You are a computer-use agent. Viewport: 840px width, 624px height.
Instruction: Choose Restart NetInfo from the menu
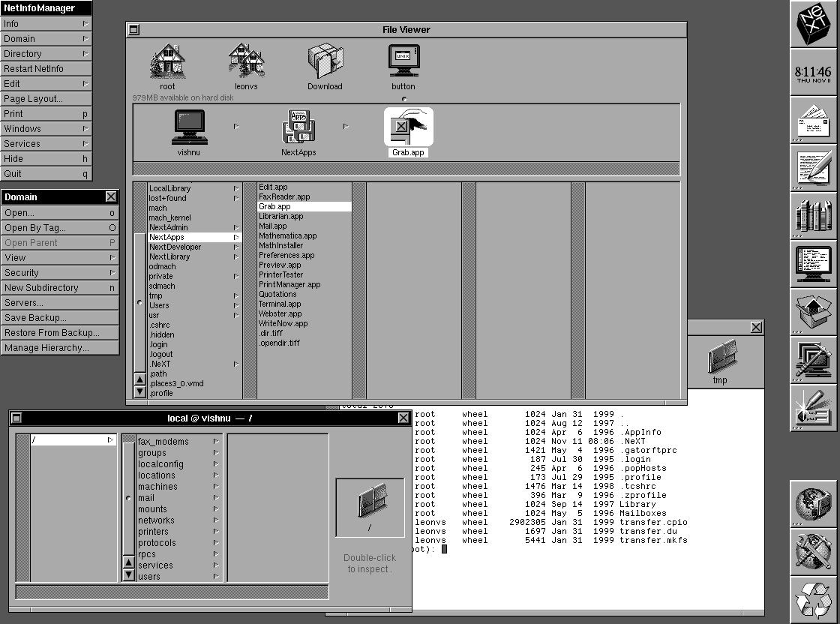[x=45, y=69]
